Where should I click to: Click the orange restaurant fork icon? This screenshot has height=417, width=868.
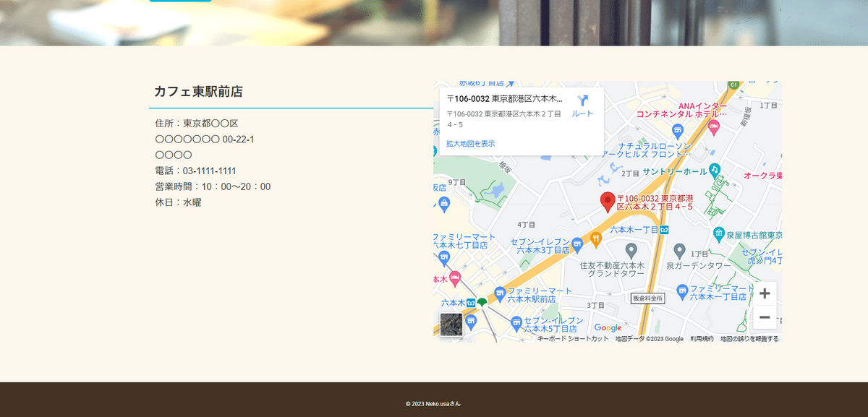click(596, 238)
